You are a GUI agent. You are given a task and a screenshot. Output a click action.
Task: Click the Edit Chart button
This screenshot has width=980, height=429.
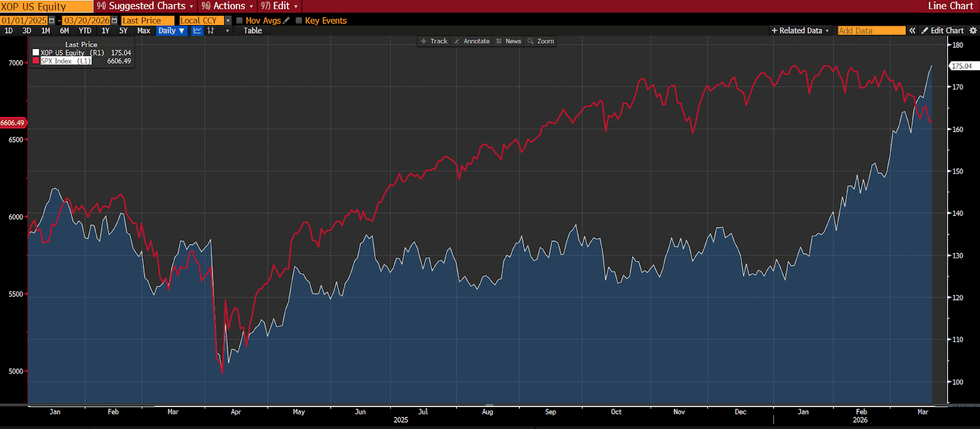point(942,31)
